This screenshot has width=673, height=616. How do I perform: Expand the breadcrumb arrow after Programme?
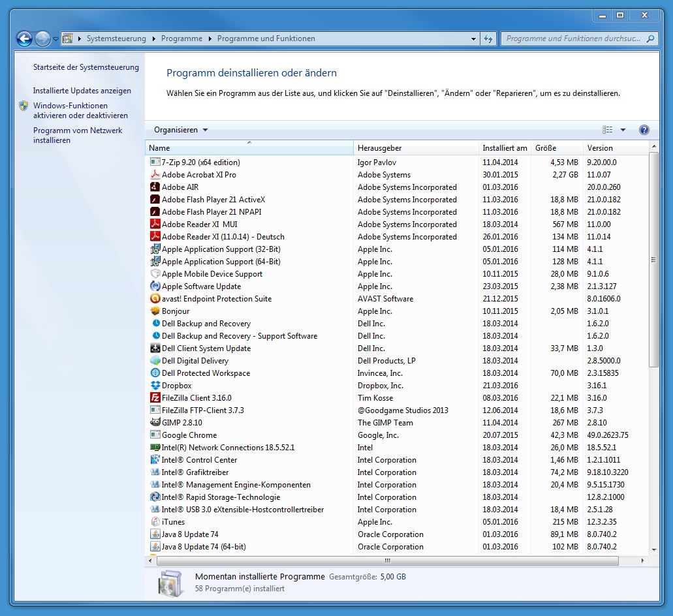(x=210, y=38)
